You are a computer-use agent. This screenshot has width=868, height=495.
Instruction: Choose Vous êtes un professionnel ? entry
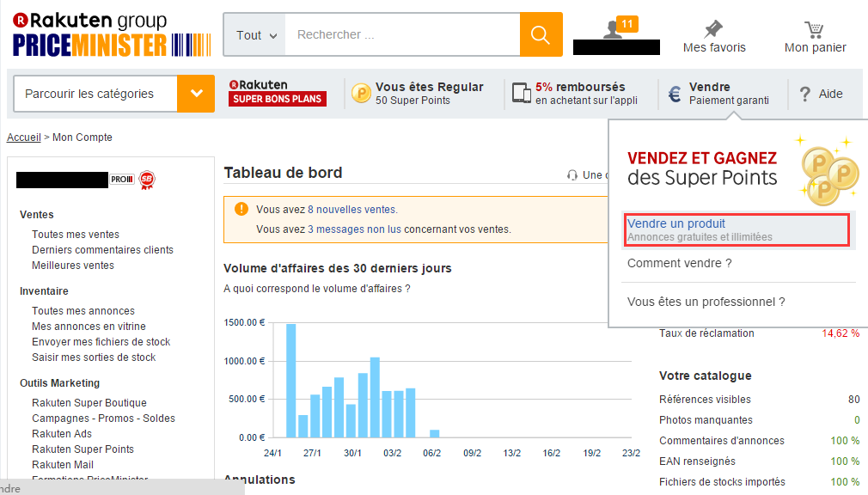[706, 302]
